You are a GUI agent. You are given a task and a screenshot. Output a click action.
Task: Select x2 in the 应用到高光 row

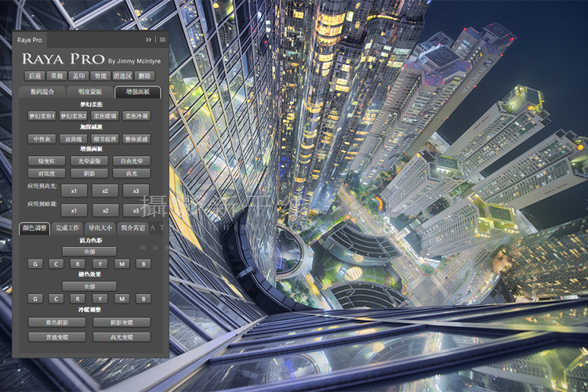pyautogui.click(x=105, y=191)
